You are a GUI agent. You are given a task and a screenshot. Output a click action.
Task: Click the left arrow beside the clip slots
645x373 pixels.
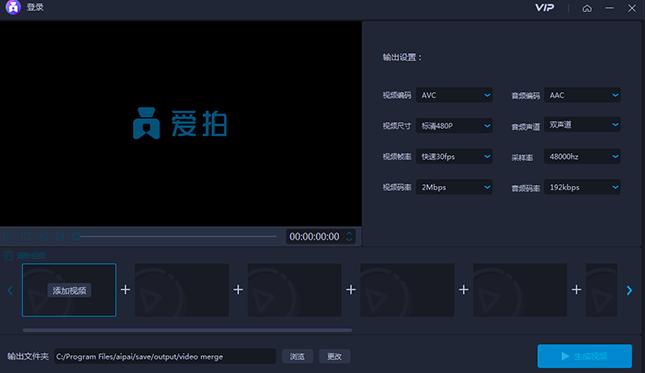tap(10, 290)
